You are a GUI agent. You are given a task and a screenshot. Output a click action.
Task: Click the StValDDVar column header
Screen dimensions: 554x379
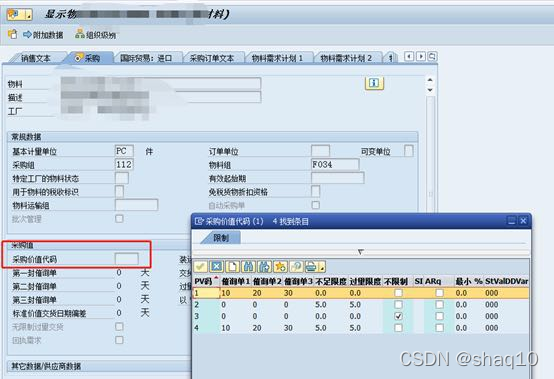506,281
